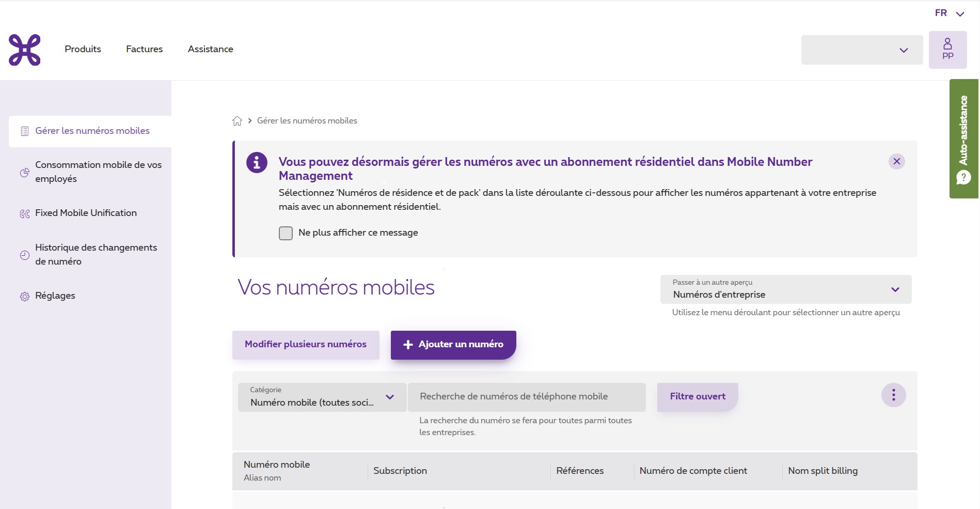Open the PP user profile icon
Image resolution: width=980 pixels, height=509 pixels.
[947, 50]
